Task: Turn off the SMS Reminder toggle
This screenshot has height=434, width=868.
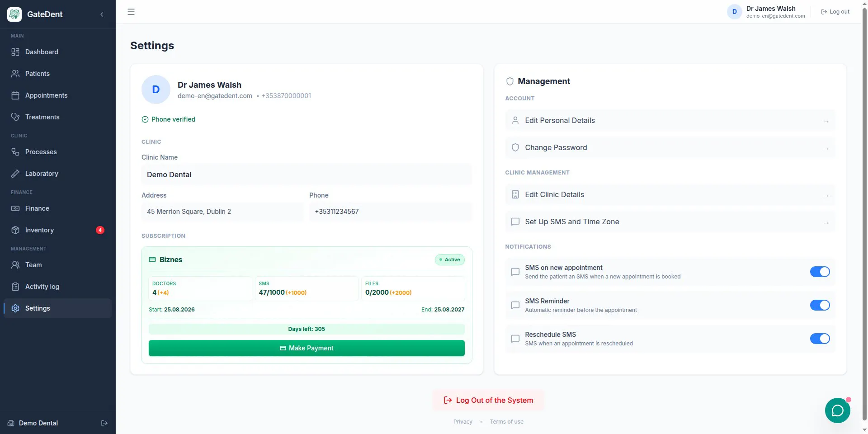Action: pos(820,305)
